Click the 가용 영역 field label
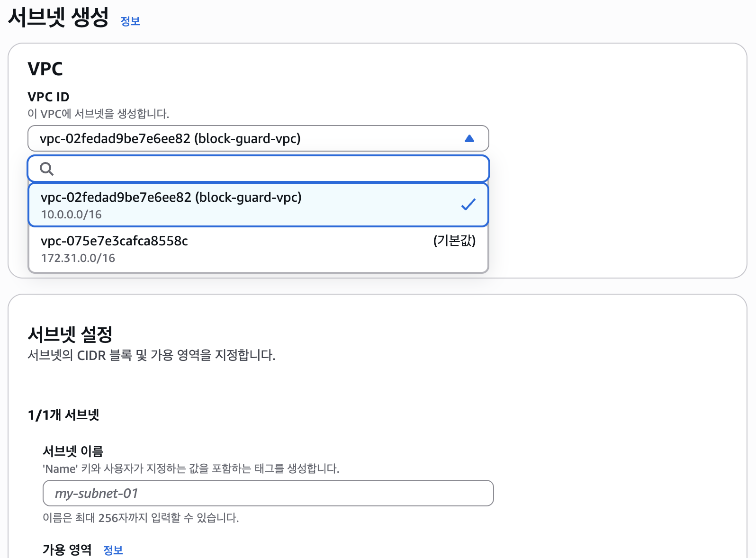Viewport: 756px width, 558px height. [x=67, y=549]
